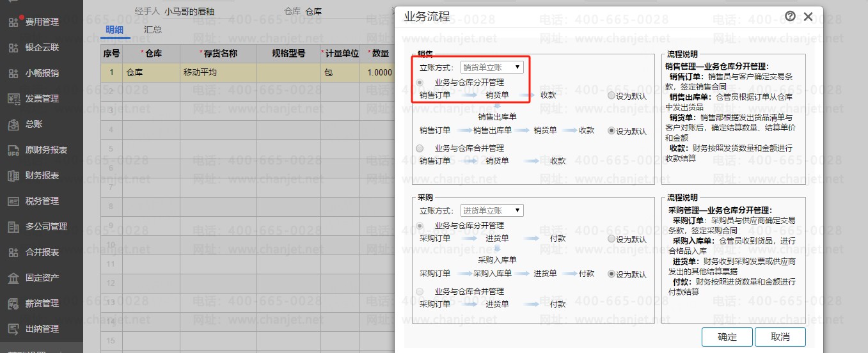Click the 仓库 cell in table row 1
Screen dimensions: 868x353
151,72
